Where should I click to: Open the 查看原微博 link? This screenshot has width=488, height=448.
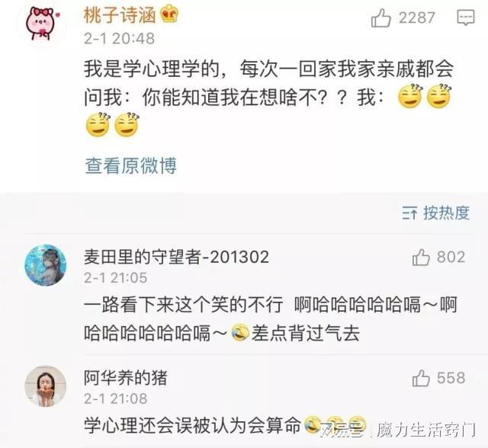pyautogui.click(x=130, y=165)
